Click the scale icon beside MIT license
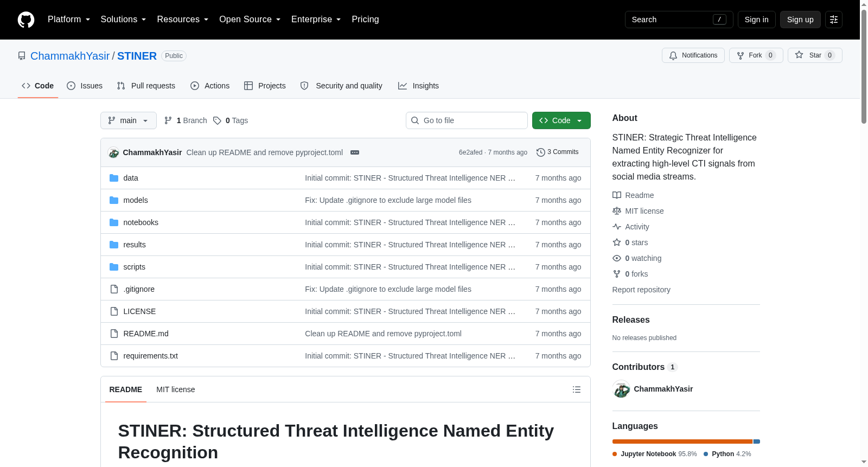Image resolution: width=868 pixels, height=467 pixels. (x=617, y=211)
